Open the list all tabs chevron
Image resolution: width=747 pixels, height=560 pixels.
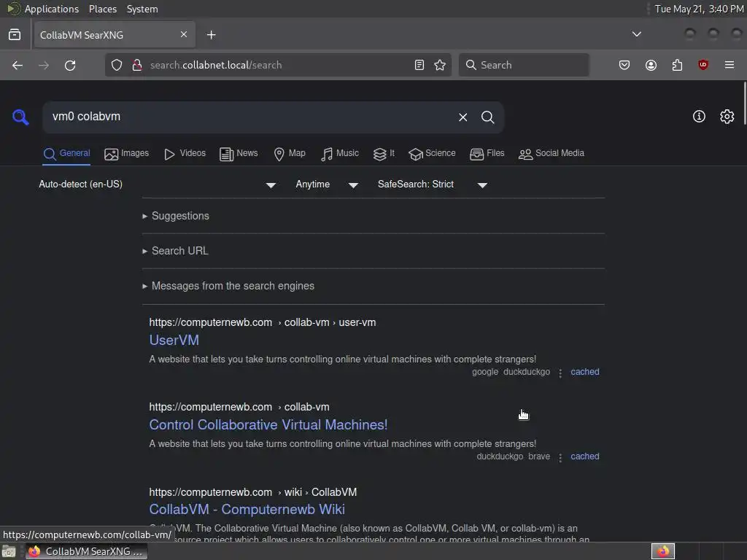(636, 34)
